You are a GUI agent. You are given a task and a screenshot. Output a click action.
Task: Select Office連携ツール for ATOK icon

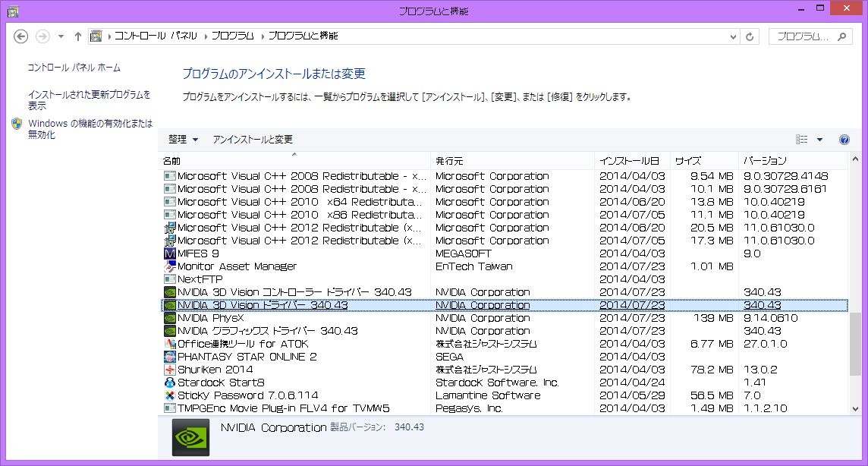170,344
